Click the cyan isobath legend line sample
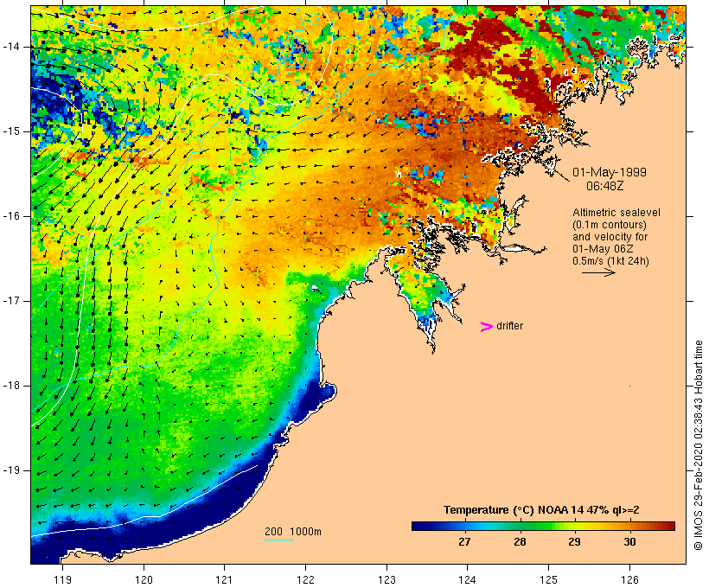 coord(279,540)
